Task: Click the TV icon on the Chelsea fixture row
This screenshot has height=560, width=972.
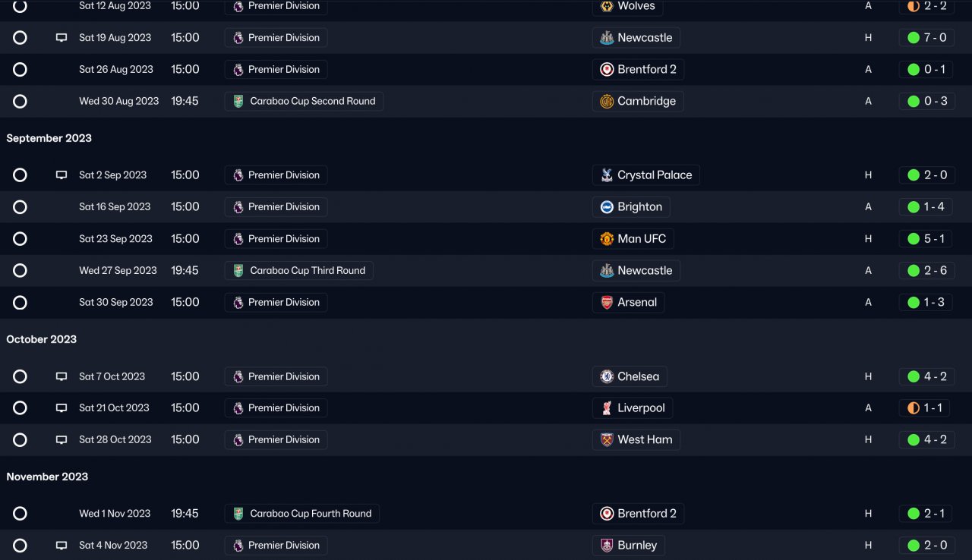Action: [x=62, y=376]
